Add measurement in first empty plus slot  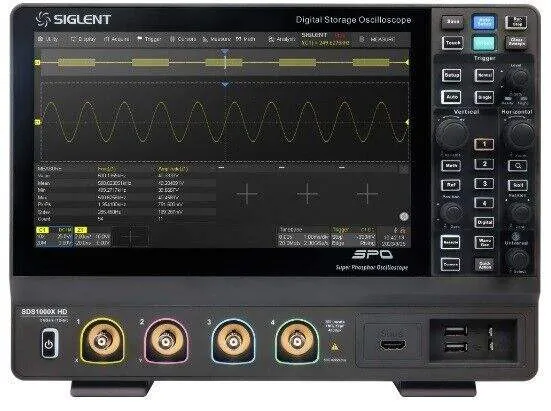[247, 194]
